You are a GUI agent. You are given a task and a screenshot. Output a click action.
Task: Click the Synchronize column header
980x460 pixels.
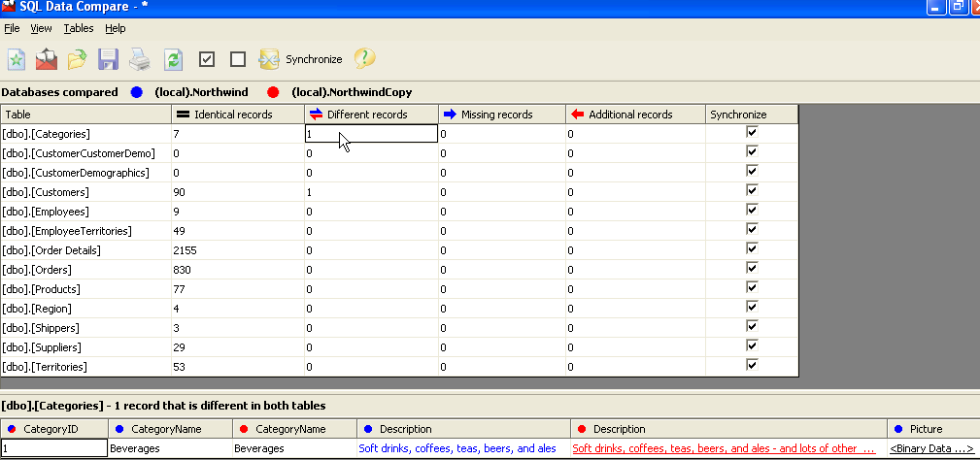[x=752, y=115]
